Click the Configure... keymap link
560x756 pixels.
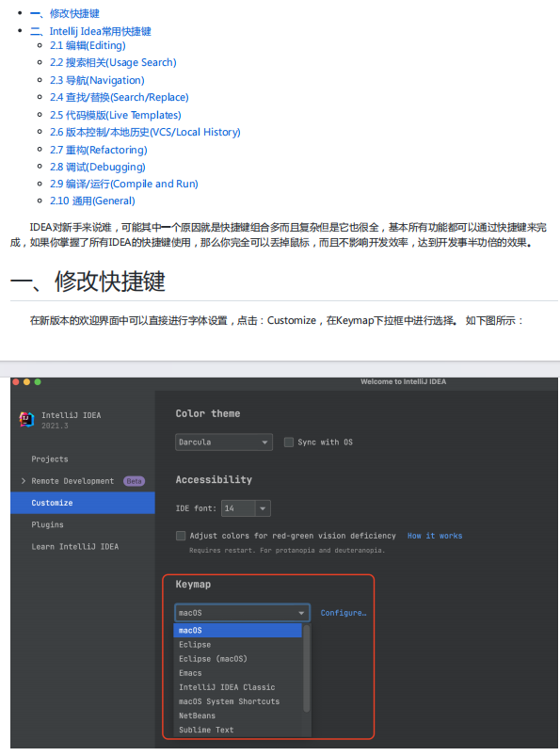[x=344, y=613]
